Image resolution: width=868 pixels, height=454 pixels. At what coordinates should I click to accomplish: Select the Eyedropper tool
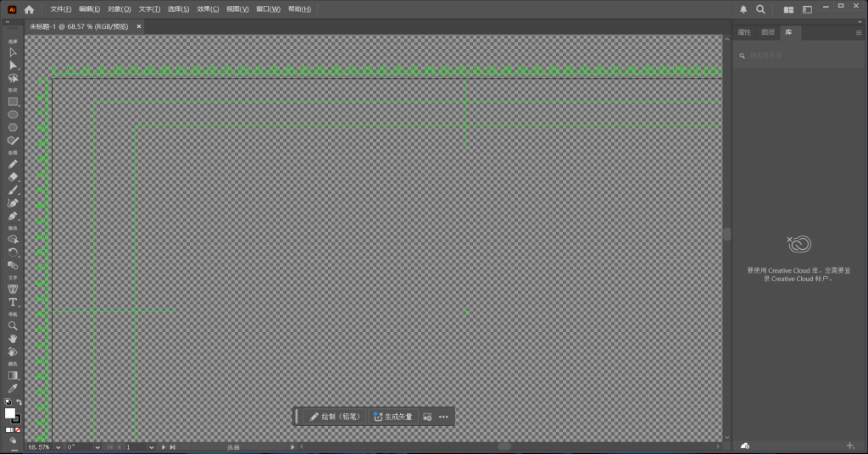pyautogui.click(x=13, y=388)
